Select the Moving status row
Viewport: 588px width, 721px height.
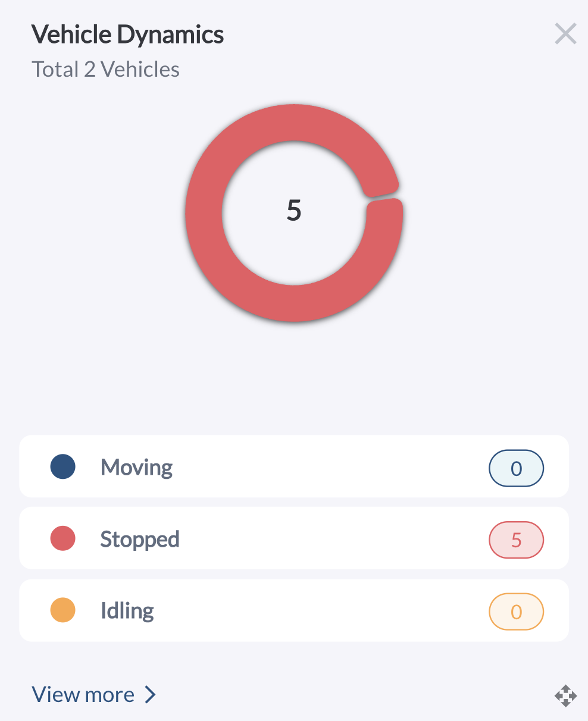(x=294, y=466)
